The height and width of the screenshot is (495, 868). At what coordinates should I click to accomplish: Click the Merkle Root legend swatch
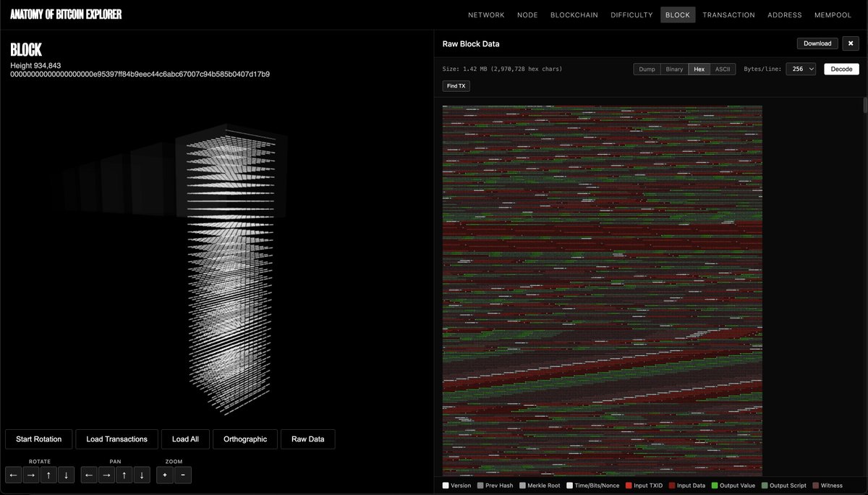(523, 486)
